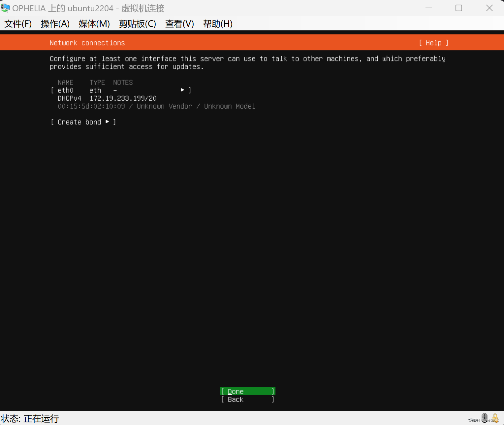Select the eth0 interface row

click(121, 90)
